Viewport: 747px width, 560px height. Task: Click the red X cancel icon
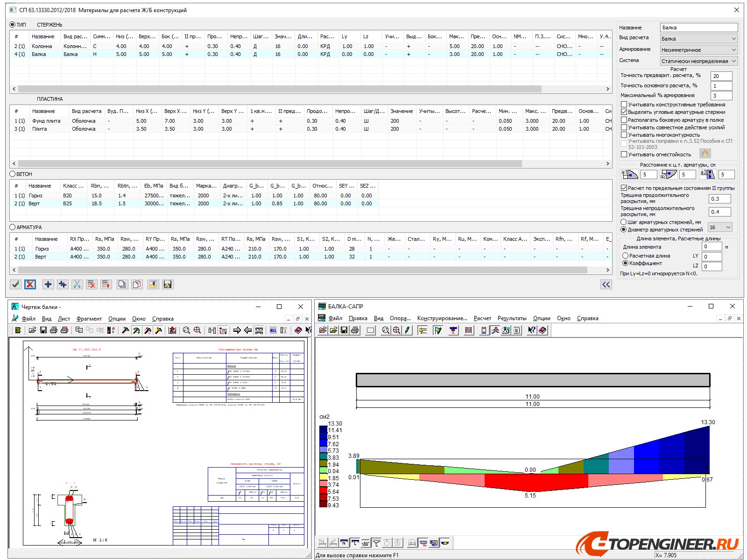pyautogui.click(x=30, y=284)
